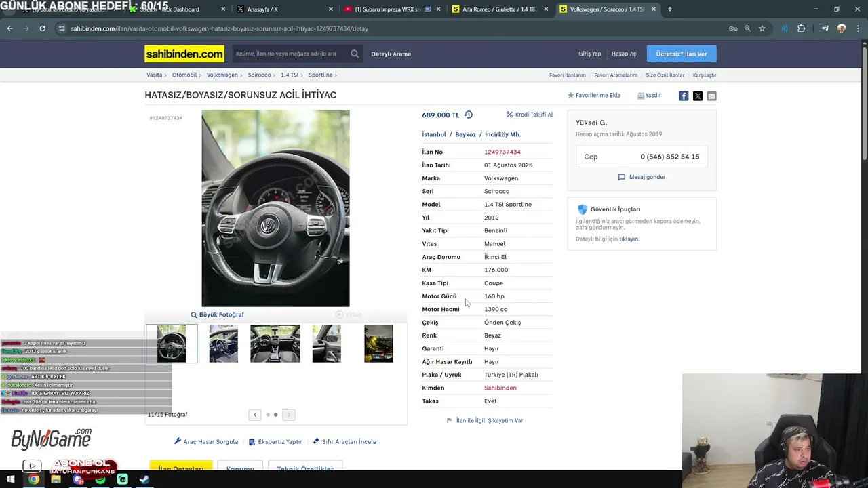Expand Volkswagen breadcrumb
Viewport: 868px width, 488px height.
coord(224,75)
